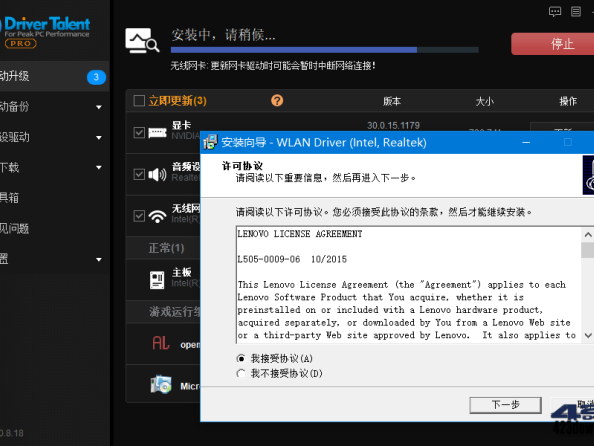This screenshot has height=446, width=594.
Task: Click the 许可协议 heading in wizard
Action: click(x=242, y=166)
